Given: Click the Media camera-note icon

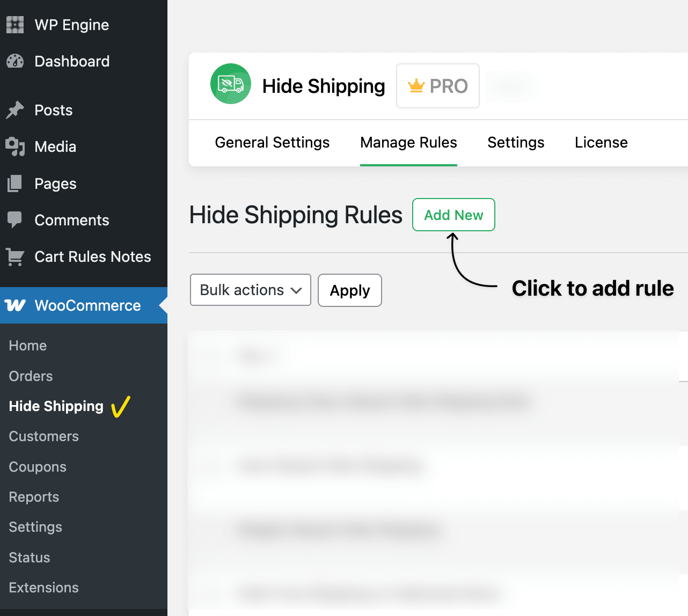Looking at the screenshot, I should 15,146.
